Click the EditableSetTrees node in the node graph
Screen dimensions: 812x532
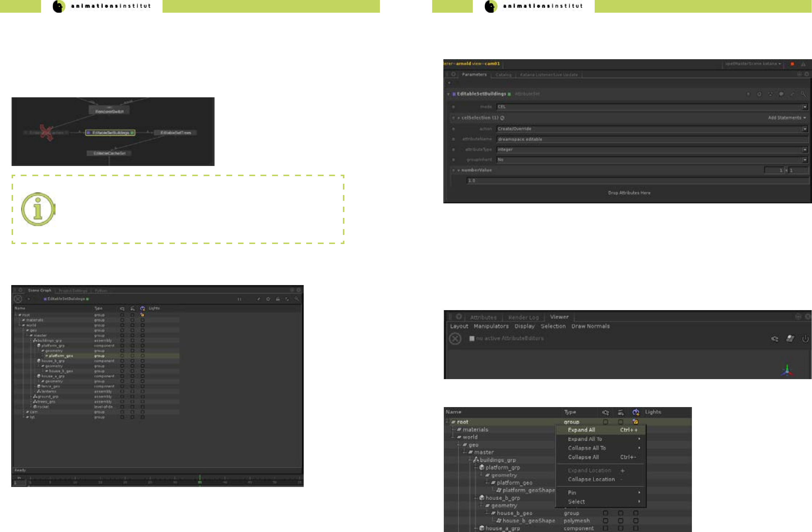176,133
